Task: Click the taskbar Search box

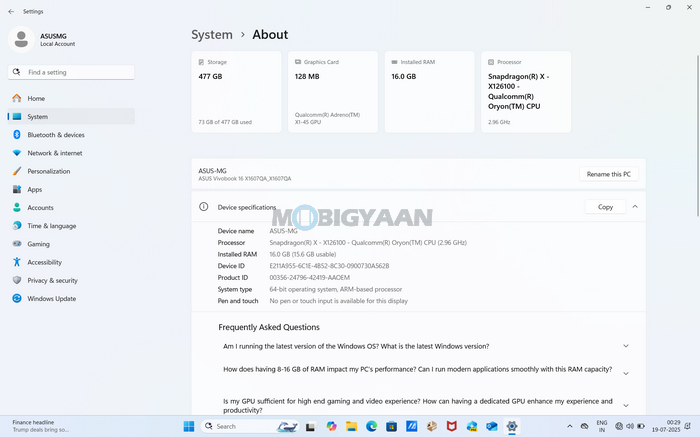Action: [249, 426]
